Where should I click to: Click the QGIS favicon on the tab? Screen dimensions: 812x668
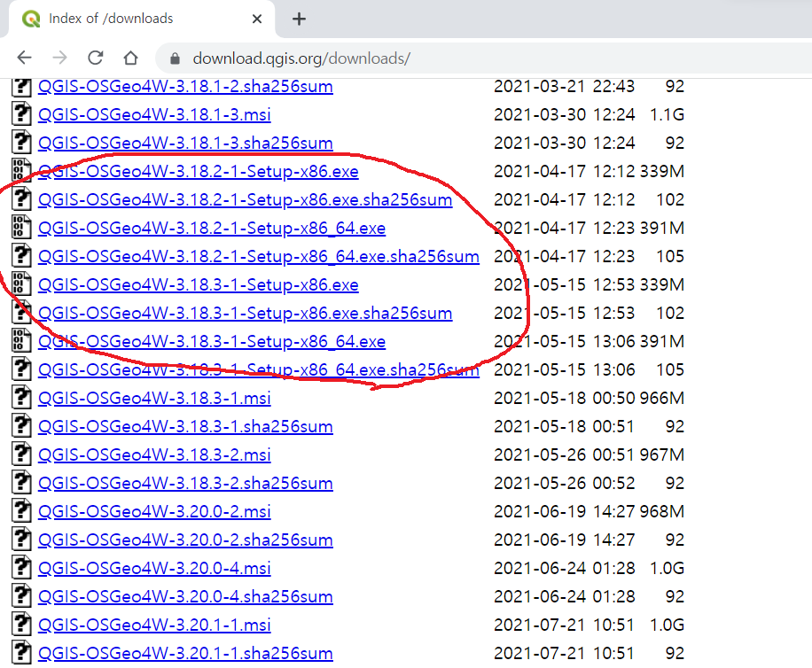click(31, 19)
